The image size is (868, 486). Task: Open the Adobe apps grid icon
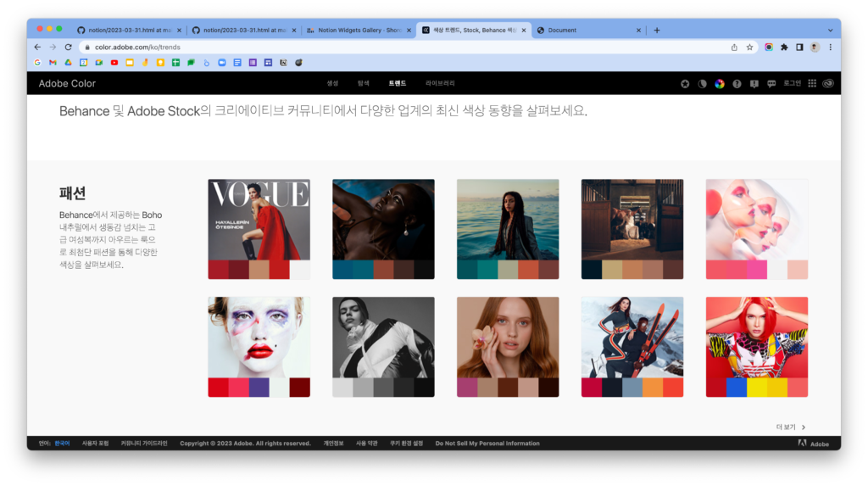812,83
